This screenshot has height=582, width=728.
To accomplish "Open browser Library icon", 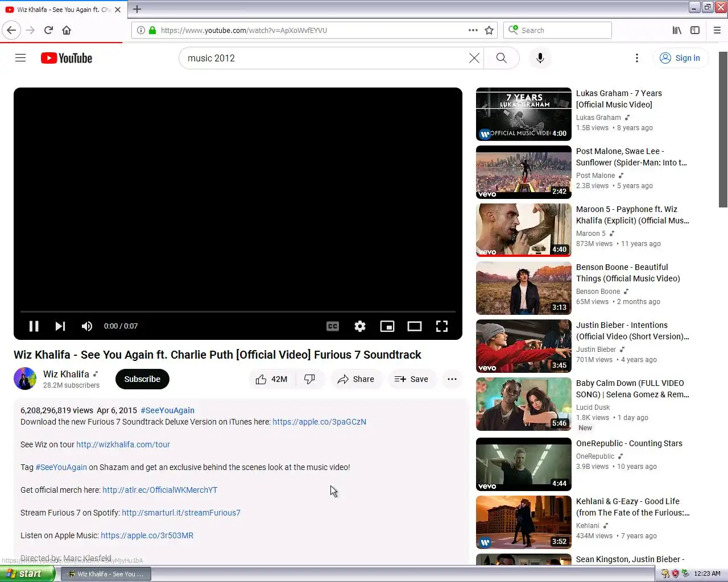I will point(677,30).
